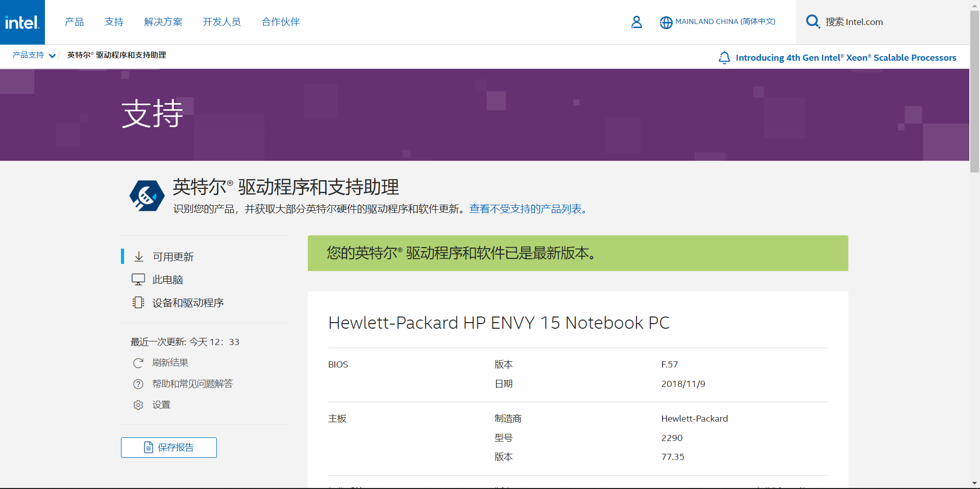Click the chip icon beside 设备和驱动程序

[x=138, y=302]
